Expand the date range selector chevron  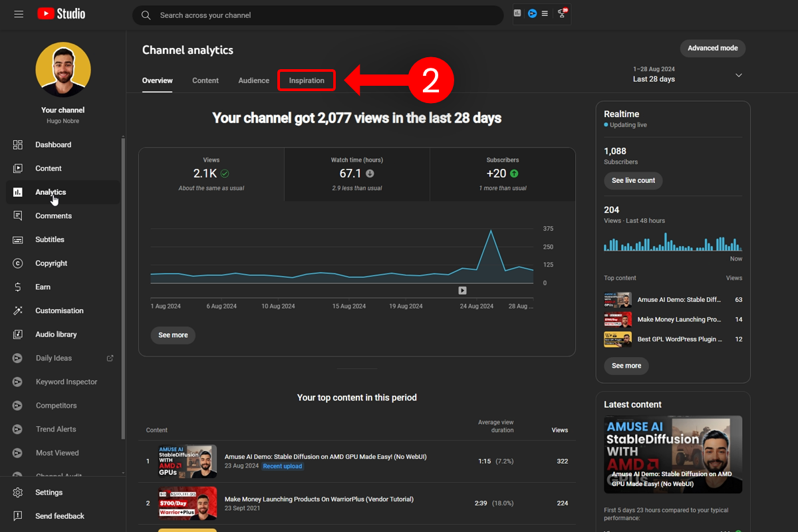point(738,75)
